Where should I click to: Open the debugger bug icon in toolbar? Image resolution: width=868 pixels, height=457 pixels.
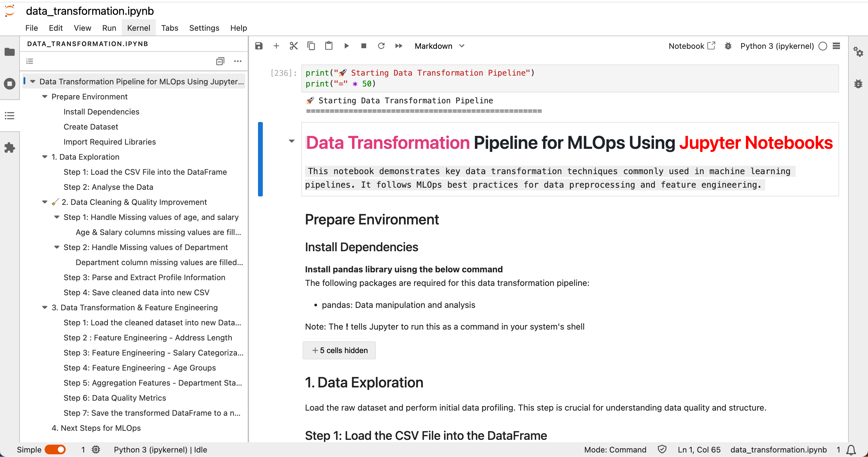coord(728,46)
